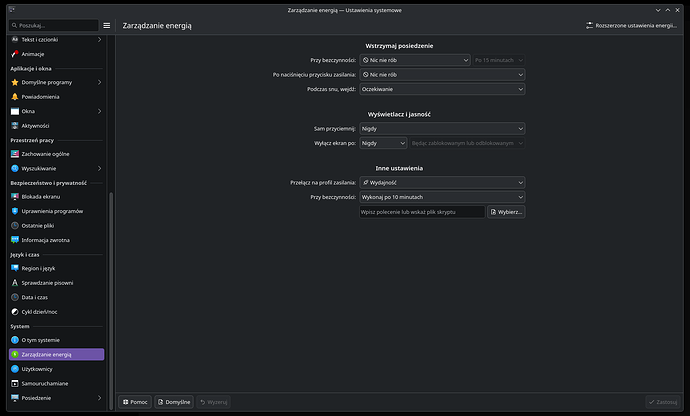Select Samouruchamiane in the sidebar
690x416 pixels.
point(45,383)
